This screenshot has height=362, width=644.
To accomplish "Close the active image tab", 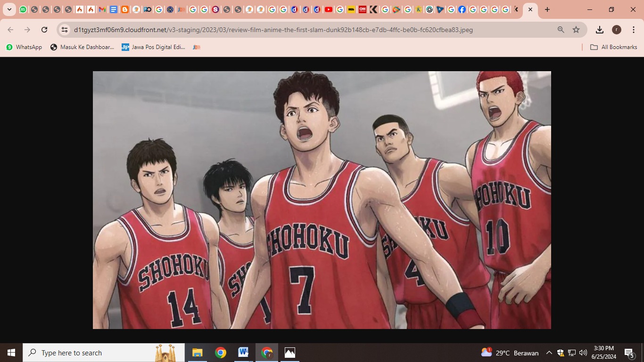I will click(530, 9).
